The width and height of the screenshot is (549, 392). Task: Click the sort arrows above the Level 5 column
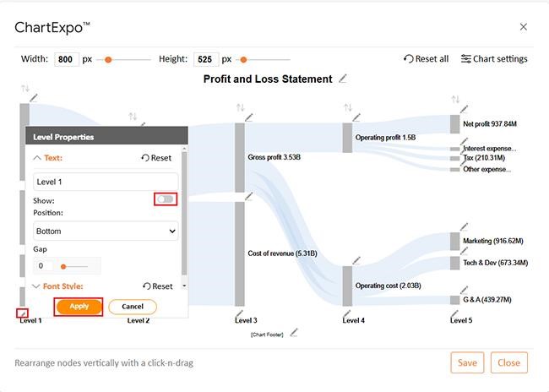click(456, 100)
